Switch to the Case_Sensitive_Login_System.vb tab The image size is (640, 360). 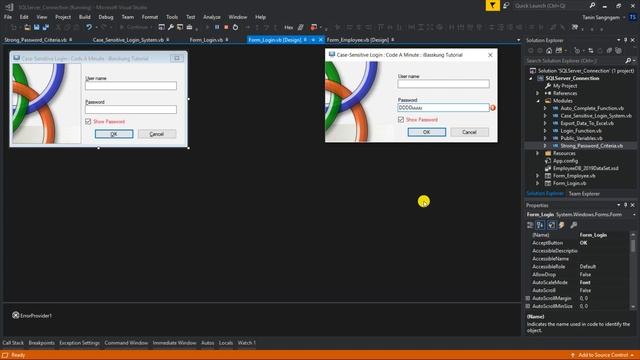point(128,40)
